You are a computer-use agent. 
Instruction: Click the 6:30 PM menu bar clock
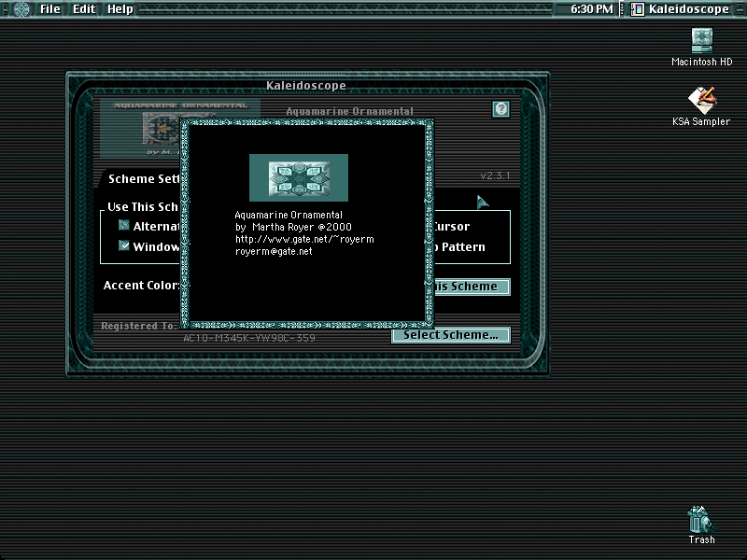(x=591, y=8)
